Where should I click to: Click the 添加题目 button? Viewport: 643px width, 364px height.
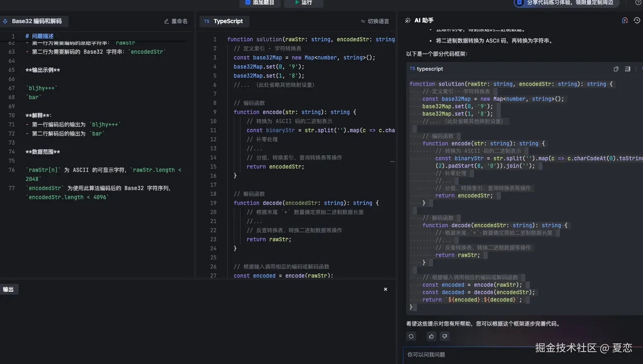(x=260, y=2)
